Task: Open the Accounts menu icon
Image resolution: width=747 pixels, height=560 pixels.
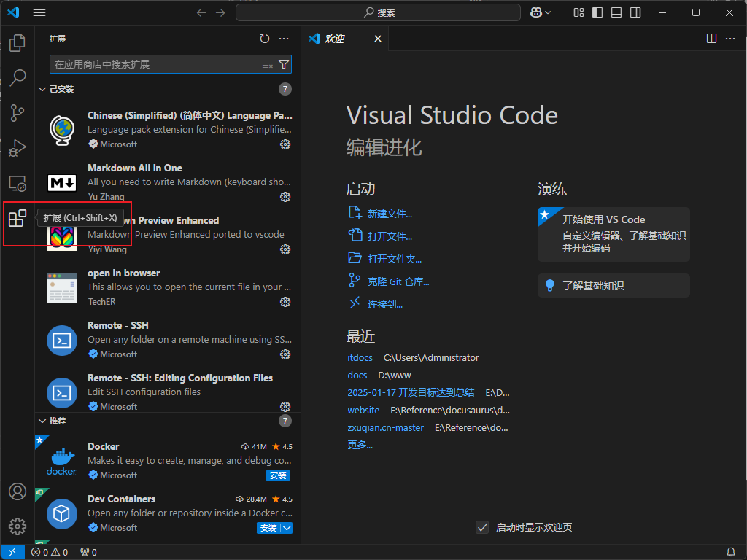Action: tap(18, 491)
